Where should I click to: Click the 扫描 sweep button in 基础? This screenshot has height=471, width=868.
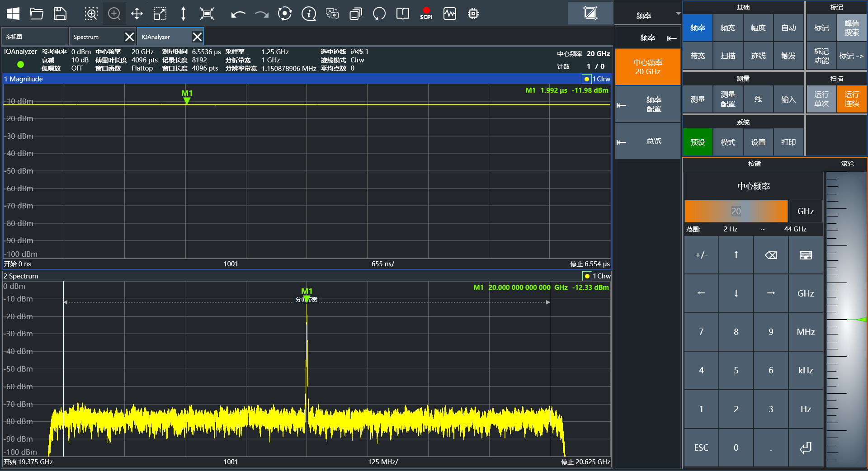[x=728, y=56]
